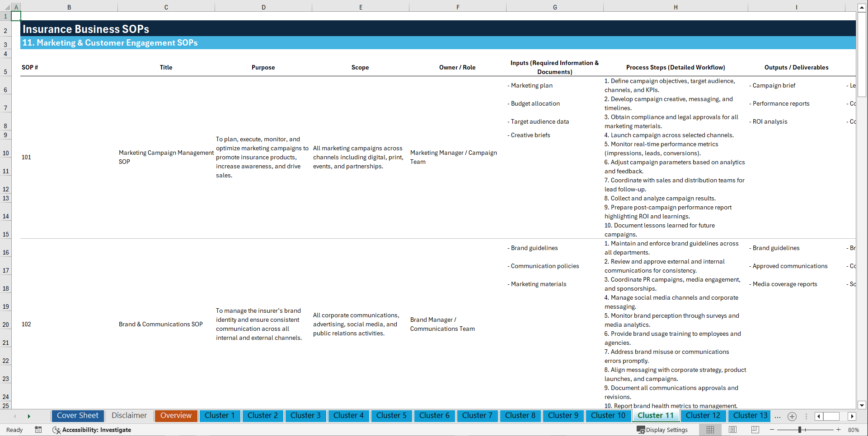The height and width of the screenshot is (436, 868).
Task: Expand view with vertical scrollbar down arrow
Action: click(862, 405)
